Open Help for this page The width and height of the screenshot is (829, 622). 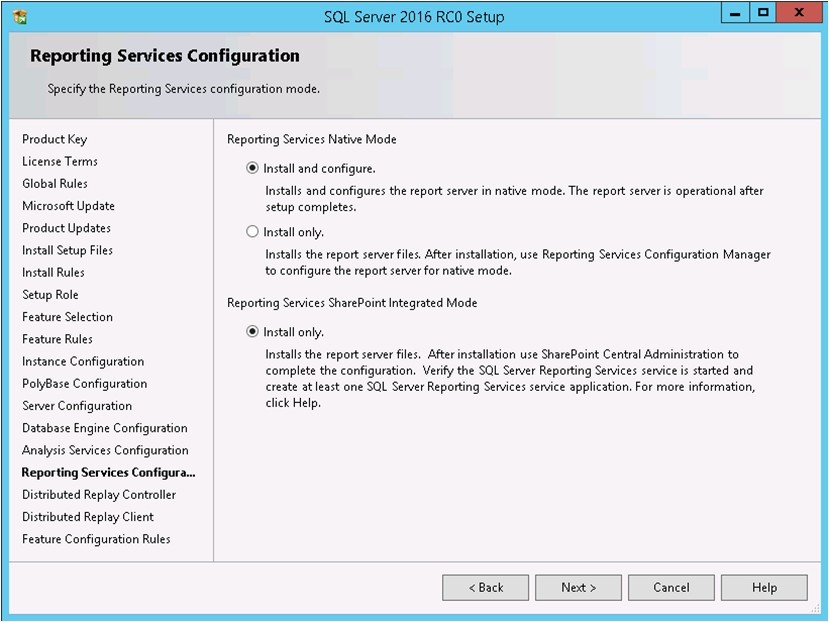(x=764, y=588)
